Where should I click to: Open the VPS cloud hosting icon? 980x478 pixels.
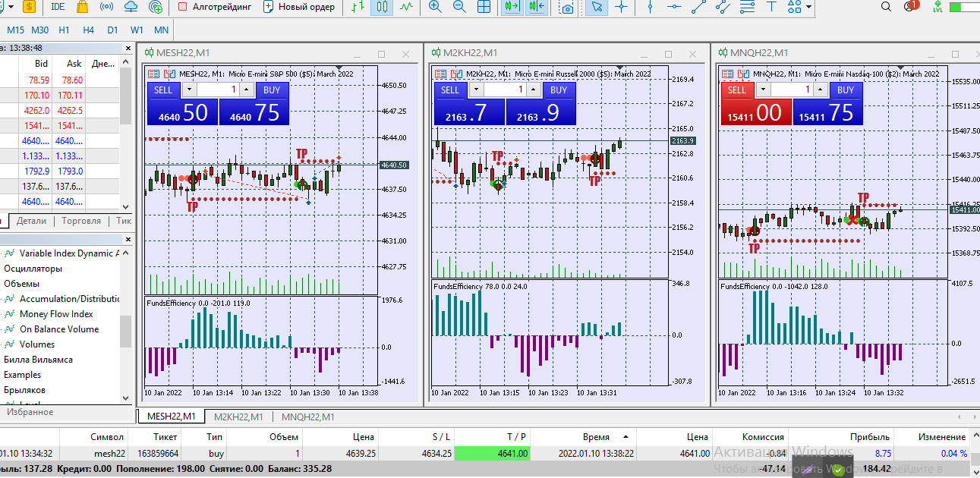(131, 7)
